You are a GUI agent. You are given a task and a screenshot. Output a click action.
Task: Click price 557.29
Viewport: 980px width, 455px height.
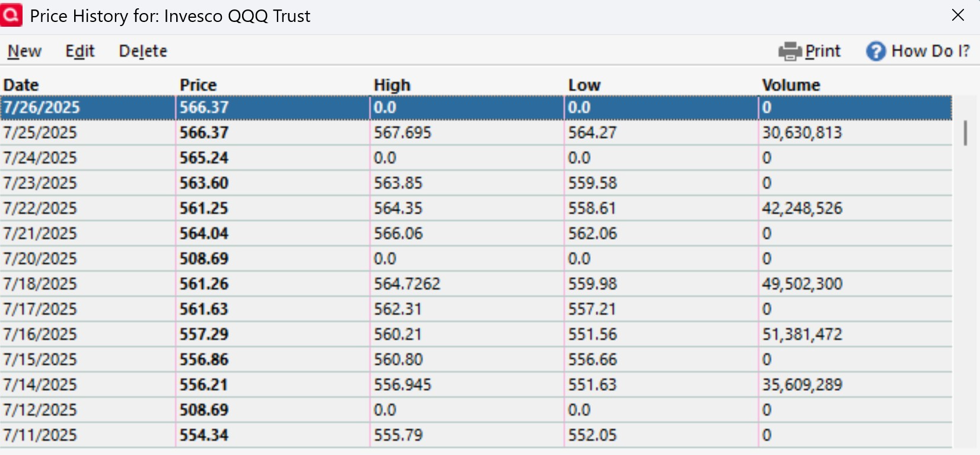tap(204, 335)
